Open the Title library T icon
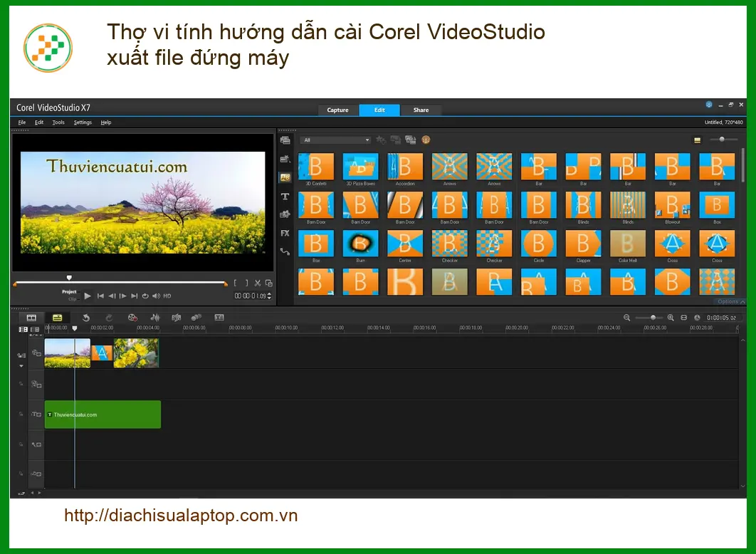 (x=285, y=197)
